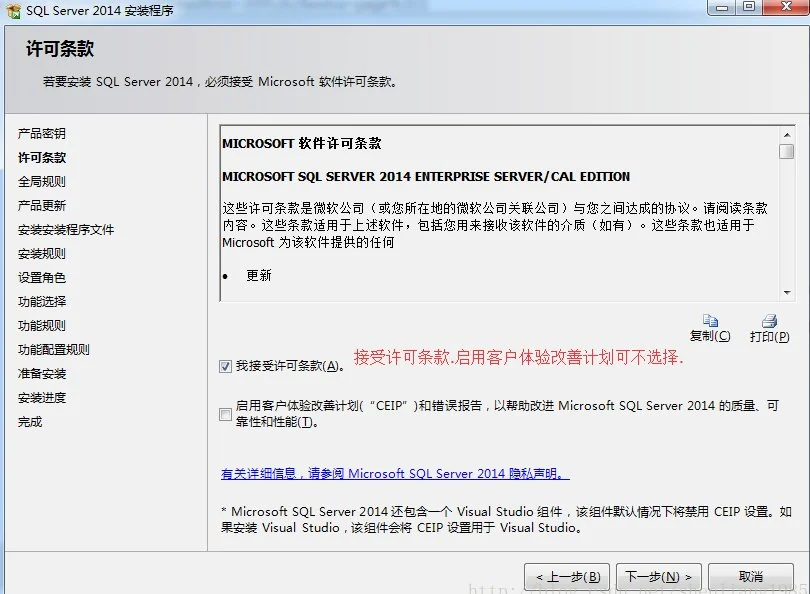Go back with the 上一步 button
This screenshot has height=594, width=810.
[x=567, y=577]
